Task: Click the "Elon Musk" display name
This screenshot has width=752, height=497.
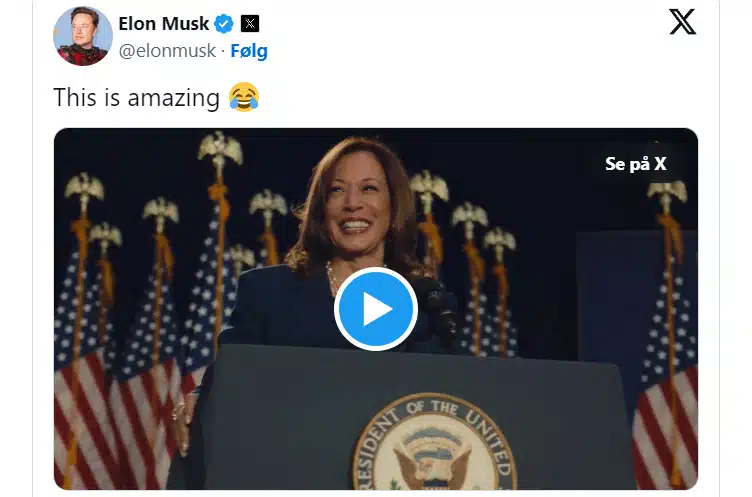Action: pyautogui.click(x=163, y=23)
